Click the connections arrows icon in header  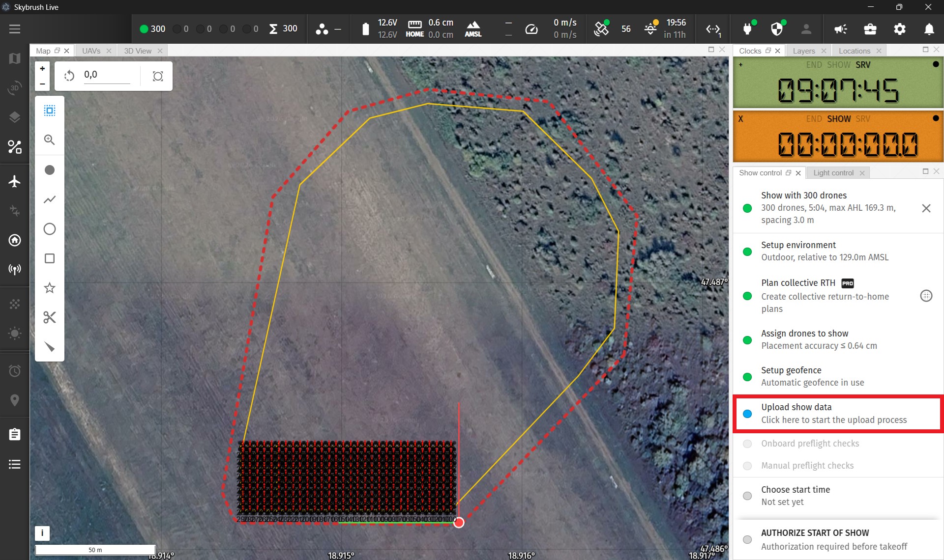713,29
